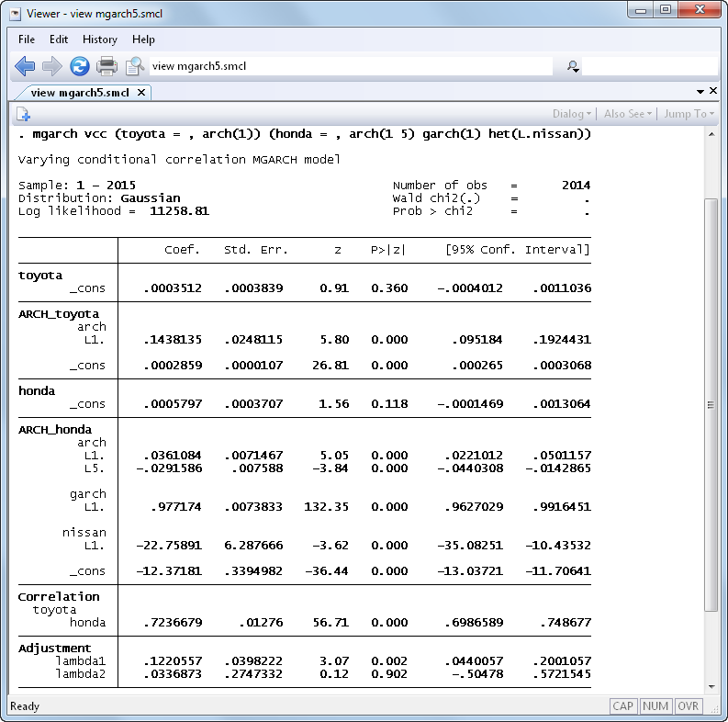Click the Viewer window title icon
Screen dimensions: 728x722
16,14
